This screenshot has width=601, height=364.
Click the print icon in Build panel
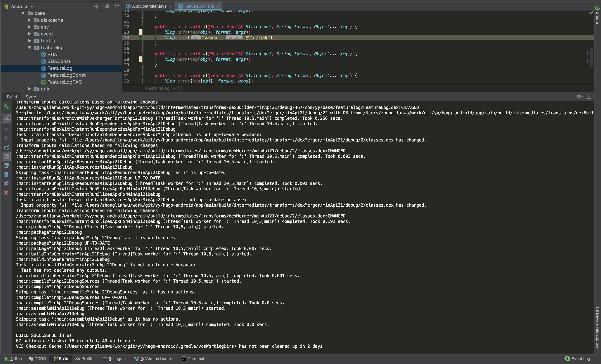click(6, 166)
